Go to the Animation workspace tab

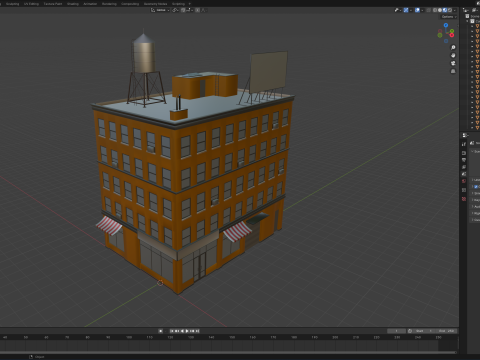coord(90,4)
